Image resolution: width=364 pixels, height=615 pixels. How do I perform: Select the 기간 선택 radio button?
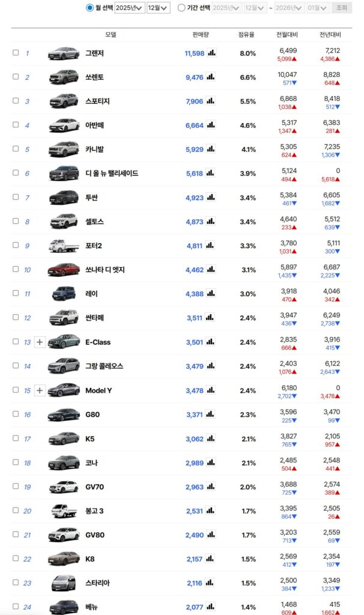tap(181, 8)
